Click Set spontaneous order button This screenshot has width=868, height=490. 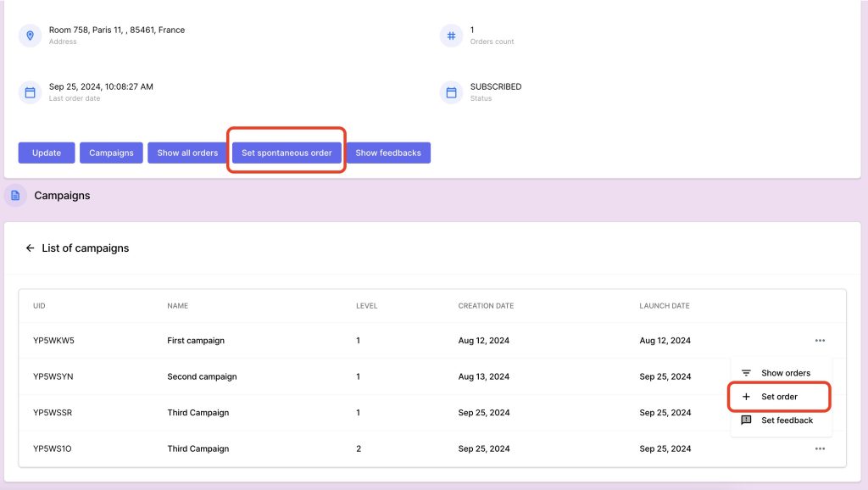tap(287, 153)
